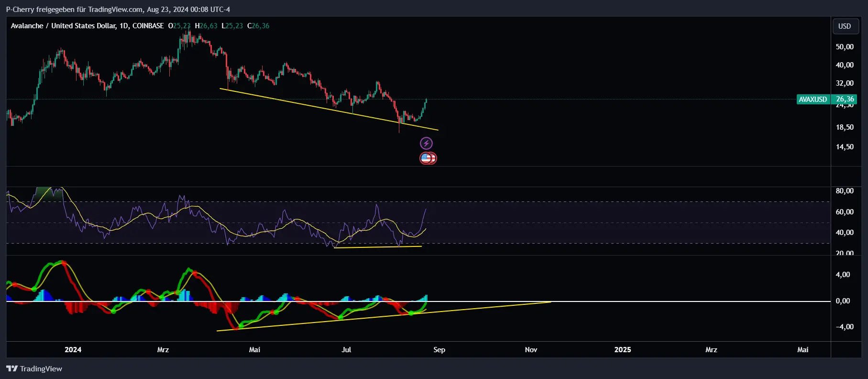Click the purple lightning event icon
Screen dimensions: 868x379
tap(426, 143)
